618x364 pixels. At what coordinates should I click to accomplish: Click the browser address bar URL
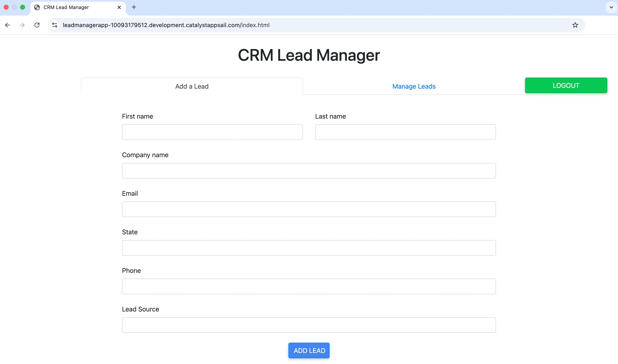[166, 25]
